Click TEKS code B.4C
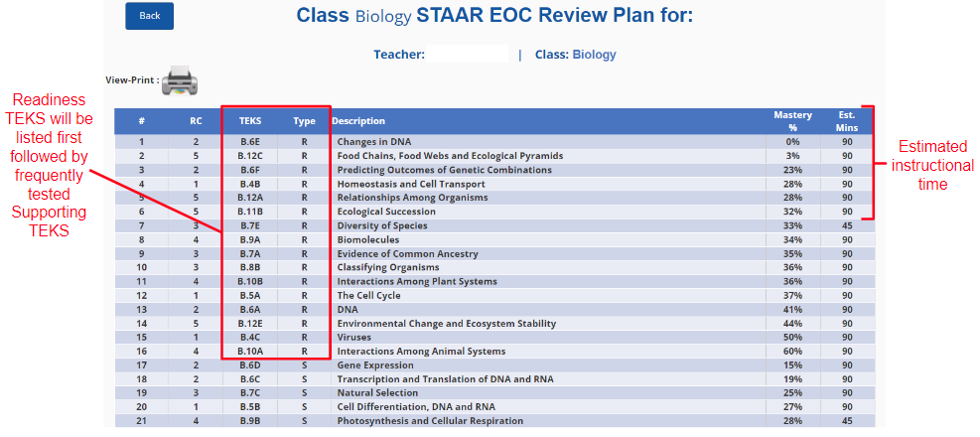 point(250,337)
